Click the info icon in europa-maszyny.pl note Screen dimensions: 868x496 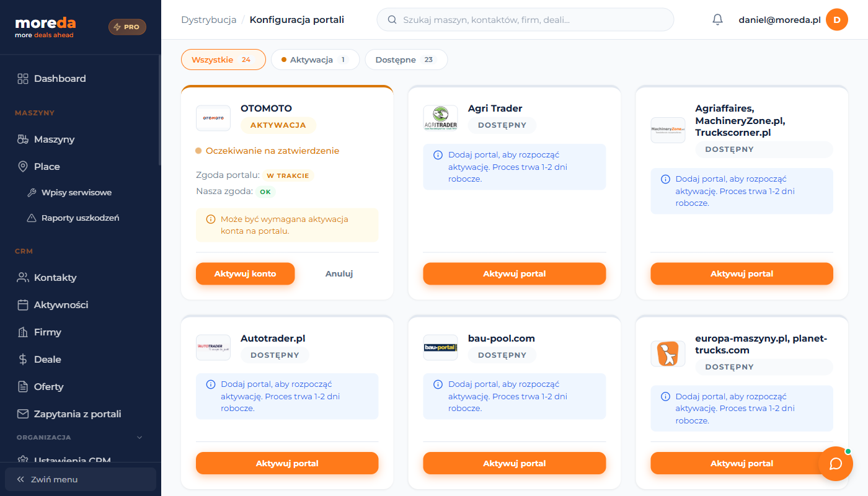[x=665, y=397]
